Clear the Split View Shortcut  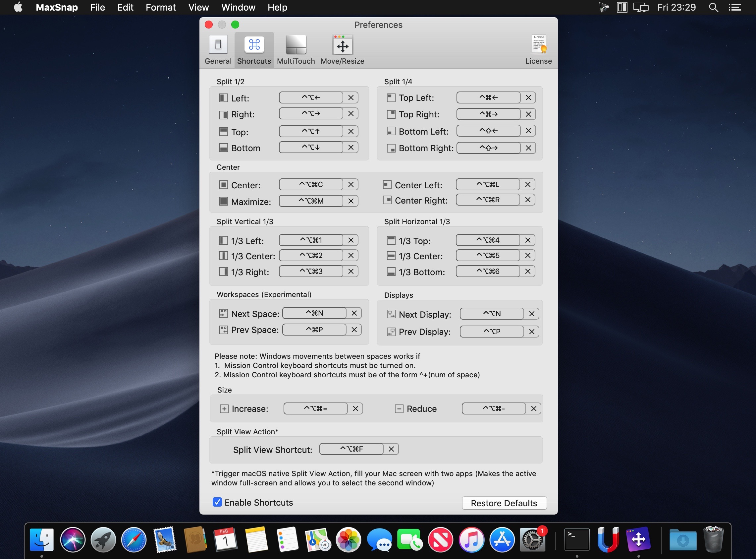click(x=391, y=449)
